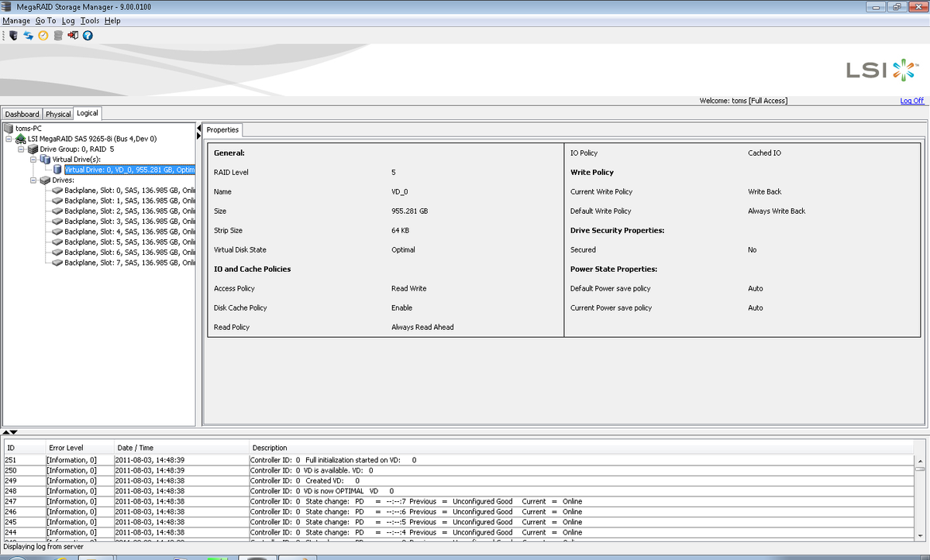Viewport: 930px width, 560px height.
Task: Click the server connection toolbar icon
Action: pos(14,35)
